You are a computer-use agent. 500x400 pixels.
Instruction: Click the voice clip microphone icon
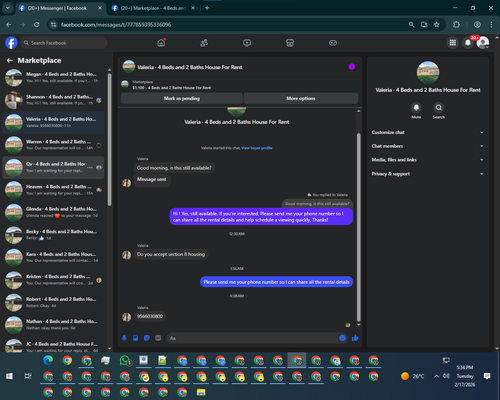(x=124, y=338)
